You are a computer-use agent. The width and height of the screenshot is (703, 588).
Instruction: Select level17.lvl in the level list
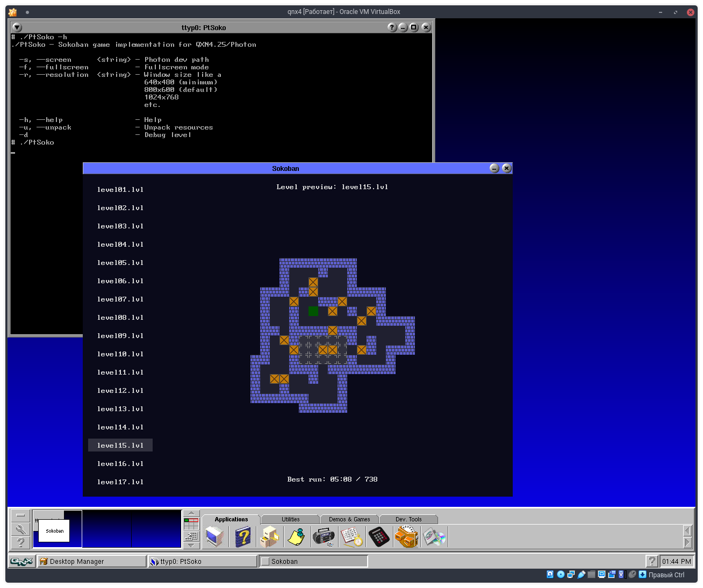pos(120,482)
